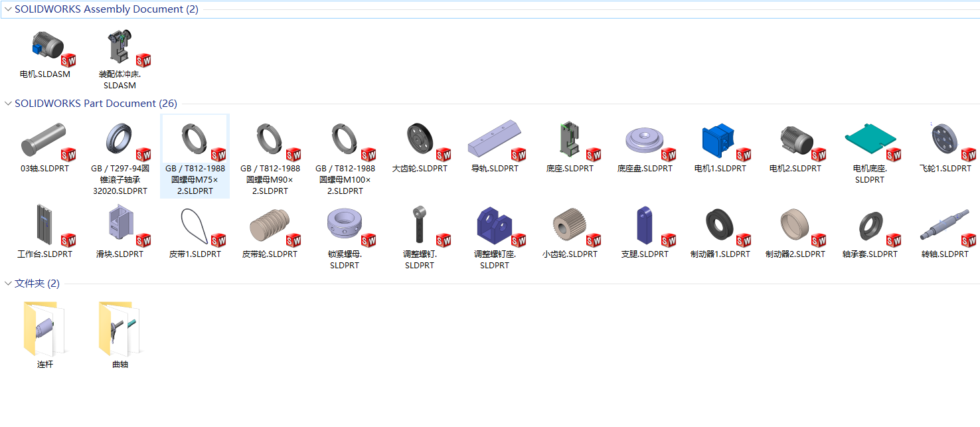Collapse the 文件夹 group chevron

7,284
